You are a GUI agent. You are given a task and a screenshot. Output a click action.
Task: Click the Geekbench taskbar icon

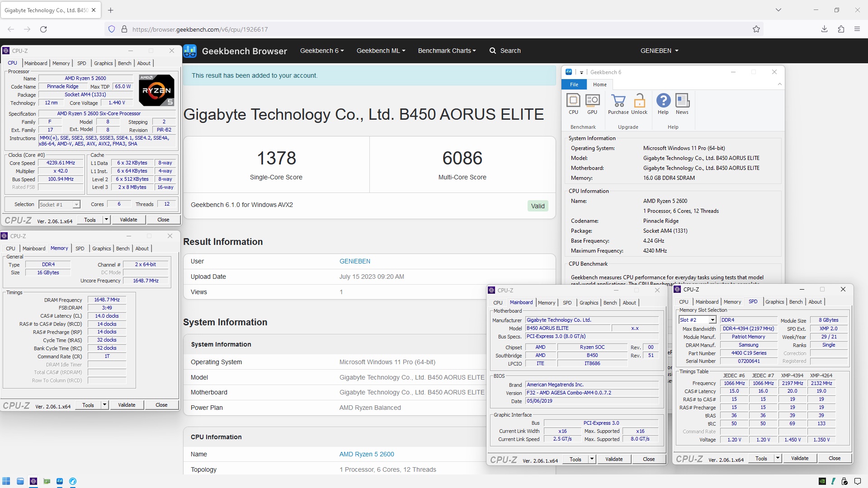click(60, 481)
